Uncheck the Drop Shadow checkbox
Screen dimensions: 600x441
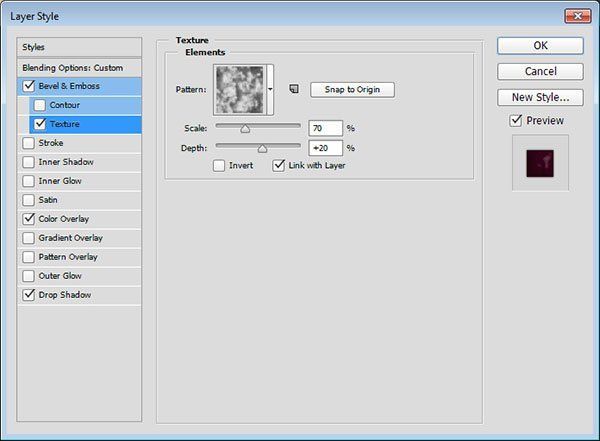click(x=28, y=294)
